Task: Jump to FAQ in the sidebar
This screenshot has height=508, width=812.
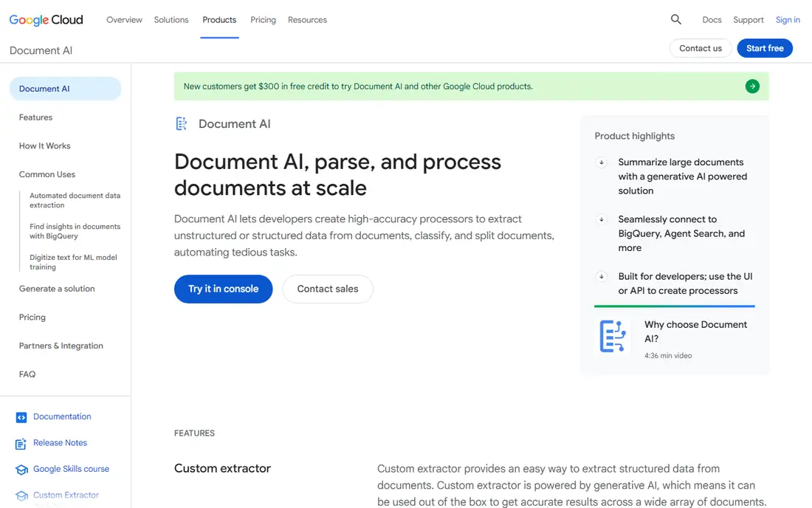Action: [27, 374]
